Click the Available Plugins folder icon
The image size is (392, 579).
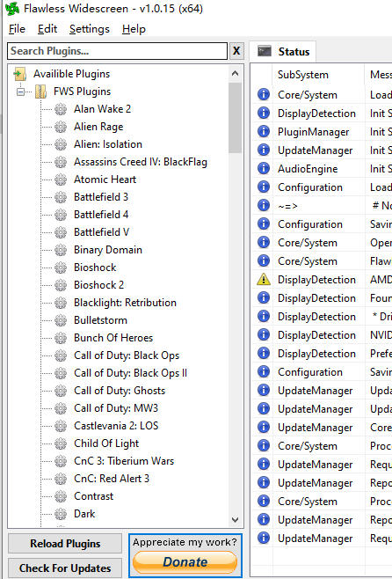coord(20,74)
